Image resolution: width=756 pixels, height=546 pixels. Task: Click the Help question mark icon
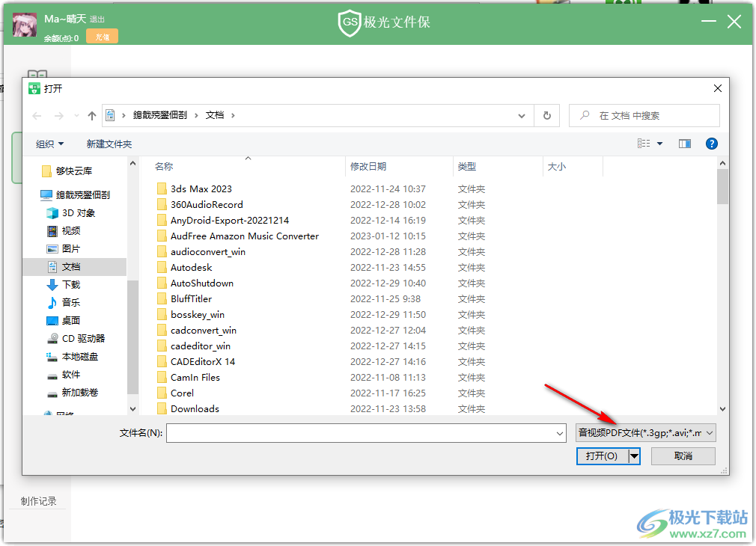[x=711, y=143]
